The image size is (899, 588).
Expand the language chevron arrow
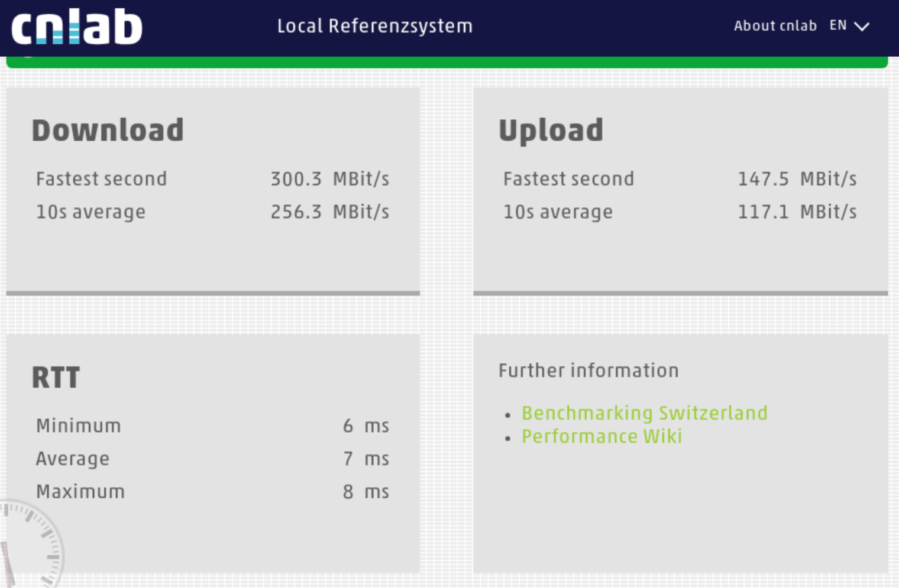pos(862,27)
